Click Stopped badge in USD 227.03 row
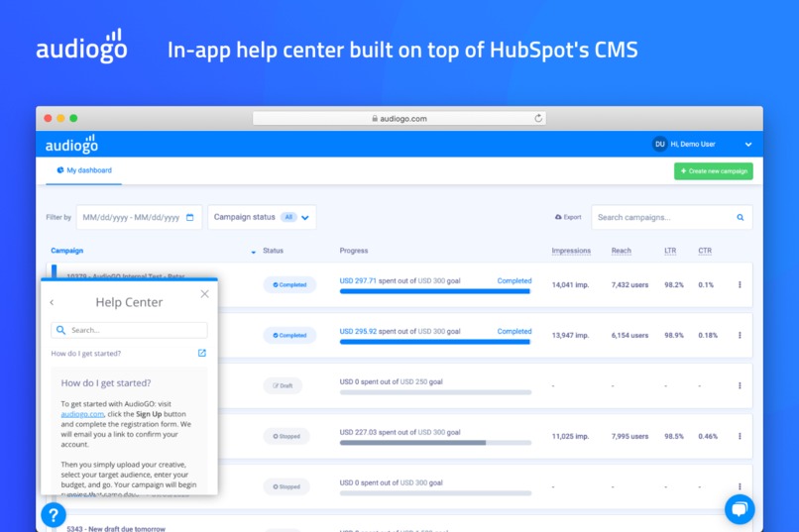 coord(286,436)
